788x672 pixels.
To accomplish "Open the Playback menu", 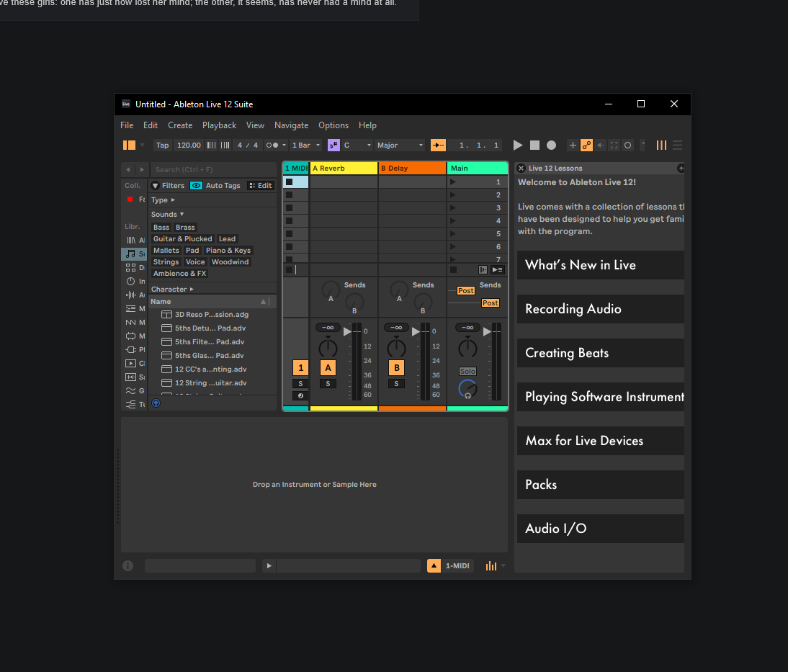I will (219, 125).
